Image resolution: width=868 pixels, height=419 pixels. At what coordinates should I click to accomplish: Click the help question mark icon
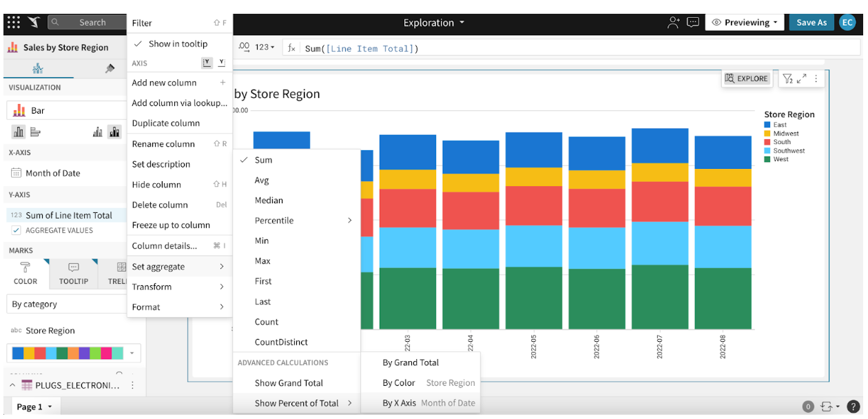click(x=853, y=407)
